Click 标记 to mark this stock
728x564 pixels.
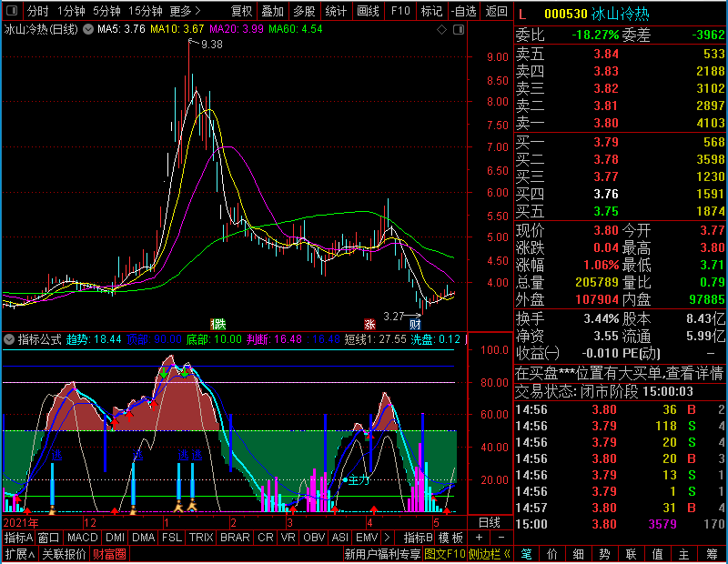pyautogui.click(x=431, y=11)
